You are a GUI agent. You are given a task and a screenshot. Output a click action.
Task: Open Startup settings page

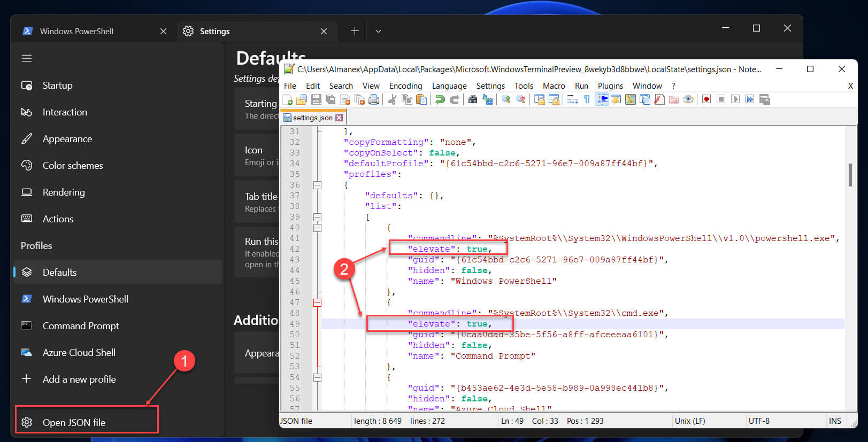point(118,86)
